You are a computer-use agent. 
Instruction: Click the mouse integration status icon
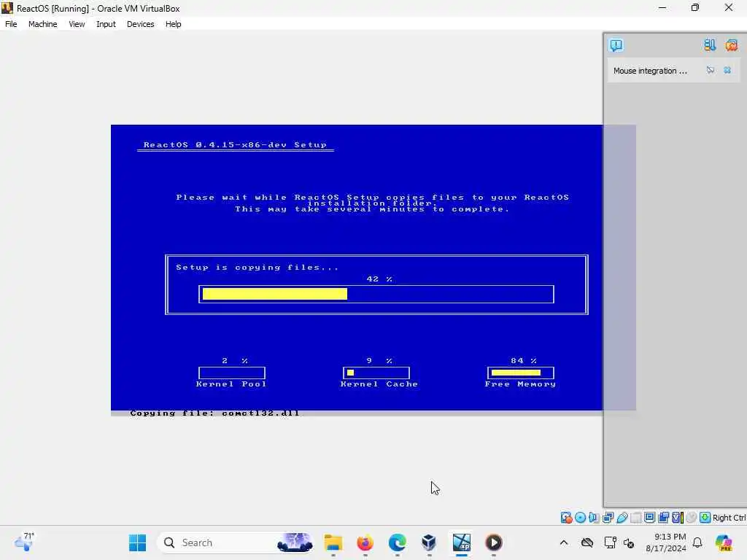(x=692, y=518)
